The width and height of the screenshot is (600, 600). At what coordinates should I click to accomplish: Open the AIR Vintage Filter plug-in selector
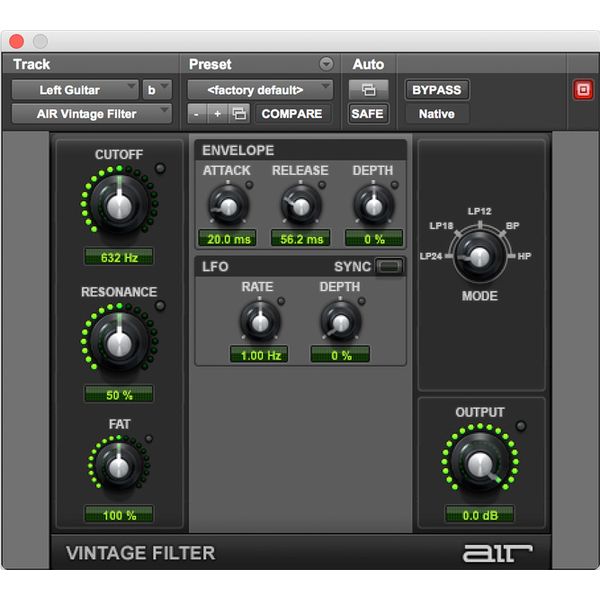(x=91, y=114)
